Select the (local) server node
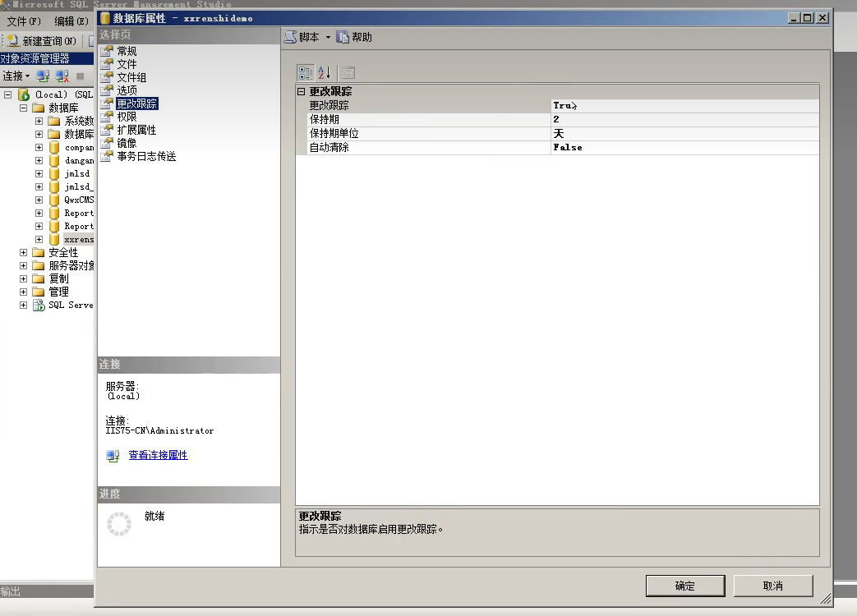Viewport: 857px width, 616px height. [x=64, y=94]
